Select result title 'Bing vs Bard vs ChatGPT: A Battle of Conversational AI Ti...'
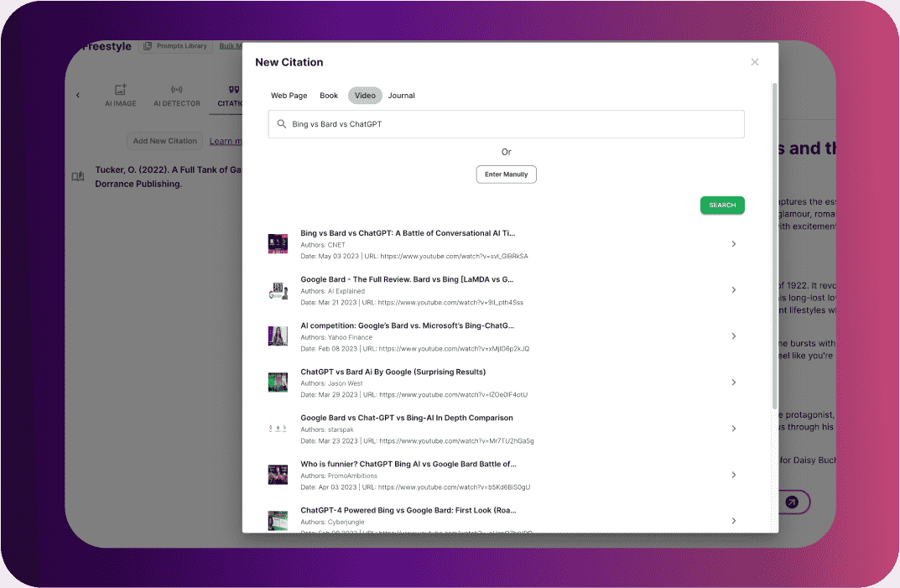The image size is (900, 588). (x=408, y=233)
